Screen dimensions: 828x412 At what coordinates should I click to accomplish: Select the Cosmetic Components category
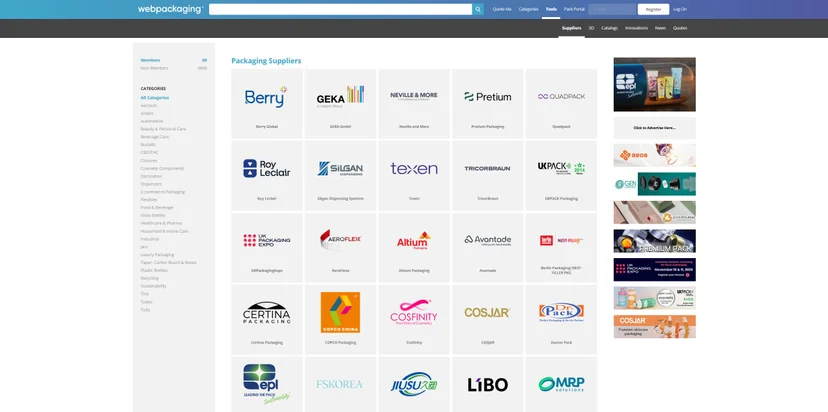tap(162, 168)
